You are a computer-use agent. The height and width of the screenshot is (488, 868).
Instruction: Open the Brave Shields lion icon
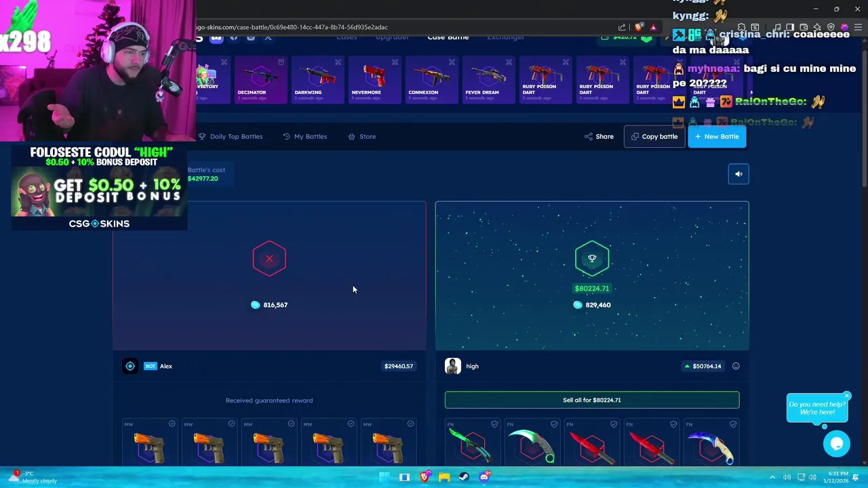638,27
